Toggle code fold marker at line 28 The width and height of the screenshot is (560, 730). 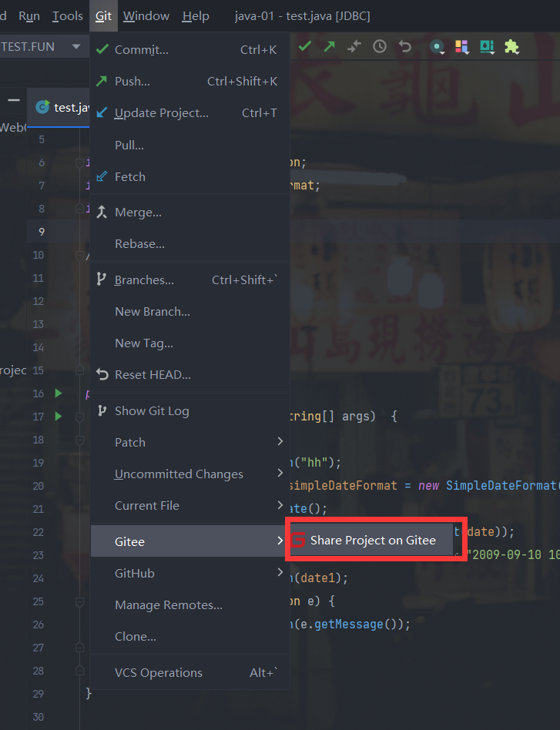(x=79, y=671)
